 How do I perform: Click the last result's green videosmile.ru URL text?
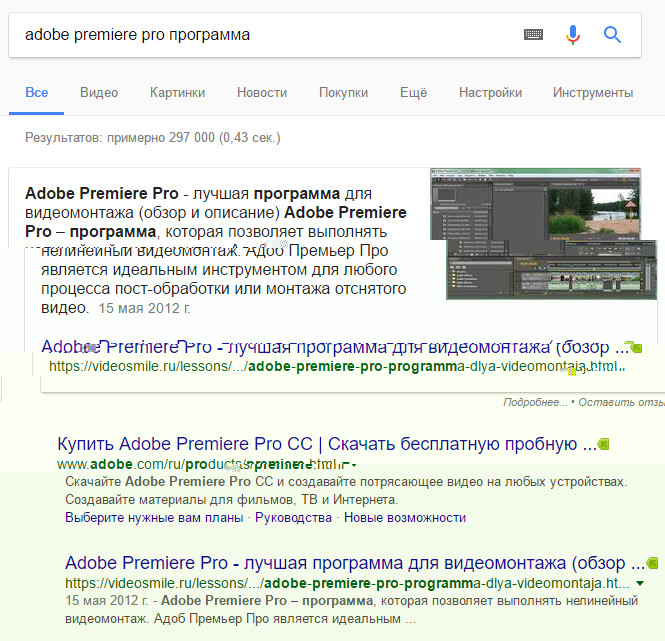point(347,583)
